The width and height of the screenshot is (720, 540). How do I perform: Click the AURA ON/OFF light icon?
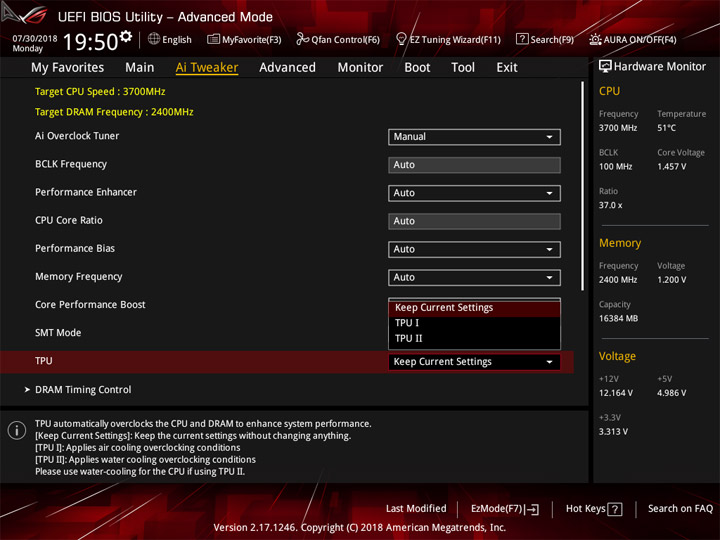pyautogui.click(x=595, y=39)
